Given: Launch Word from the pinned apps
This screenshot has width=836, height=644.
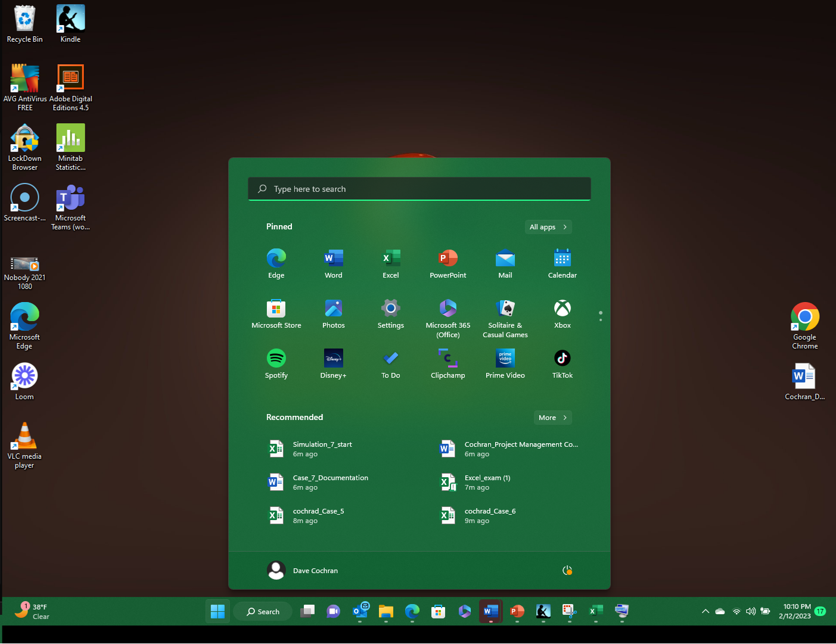Looking at the screenshot, I should click(333, 263).
